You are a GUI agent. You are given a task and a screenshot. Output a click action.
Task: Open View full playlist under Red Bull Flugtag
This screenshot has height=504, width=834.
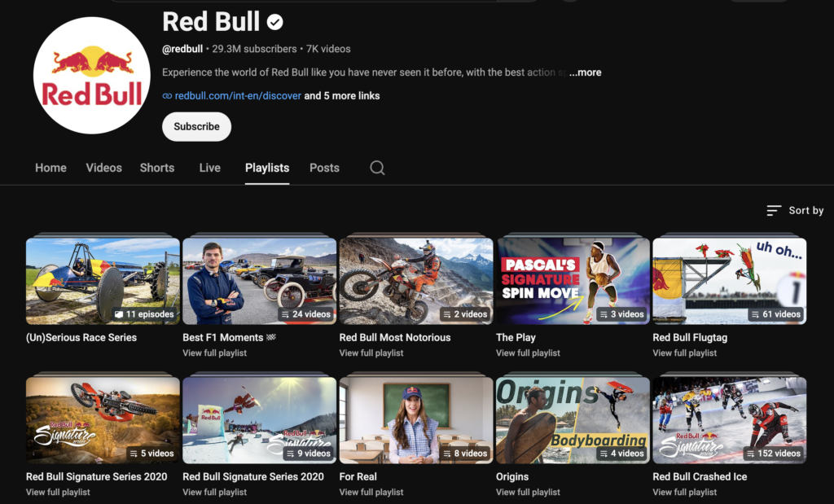684,353
